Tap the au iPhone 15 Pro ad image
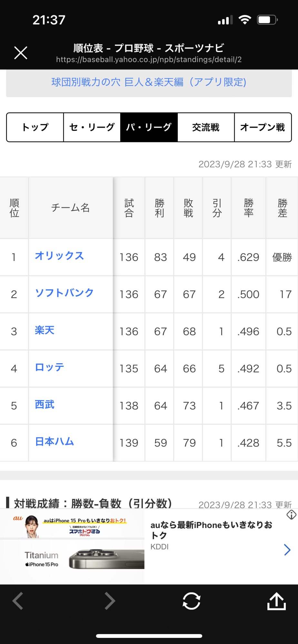Image resolution: width=298 pixels, height=644 pixels. 72,546
